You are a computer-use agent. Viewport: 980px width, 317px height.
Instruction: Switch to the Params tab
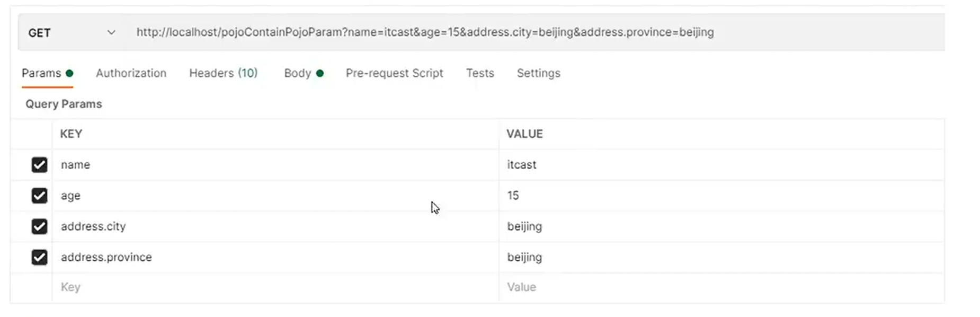click(x=42, y=73)
